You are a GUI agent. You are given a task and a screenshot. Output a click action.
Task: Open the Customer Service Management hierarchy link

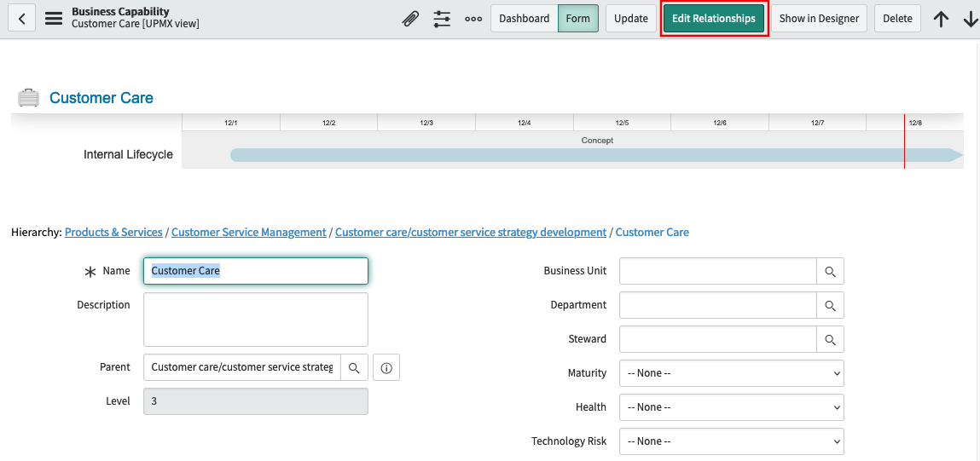point(249,233)
